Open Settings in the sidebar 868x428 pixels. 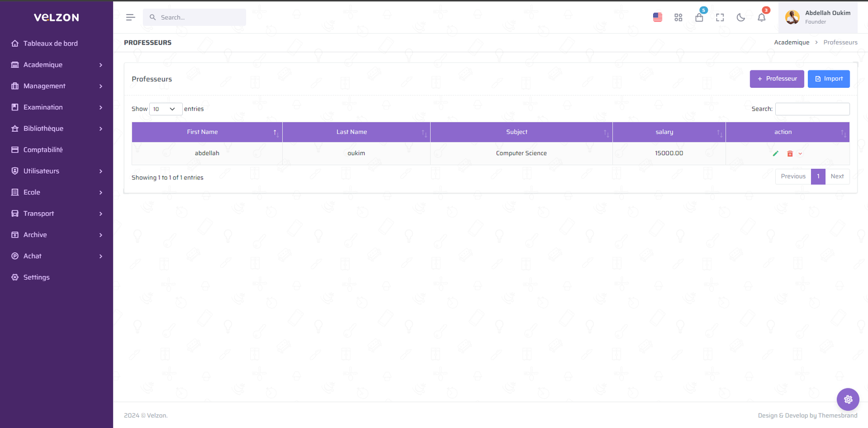(x=56, y=277)
